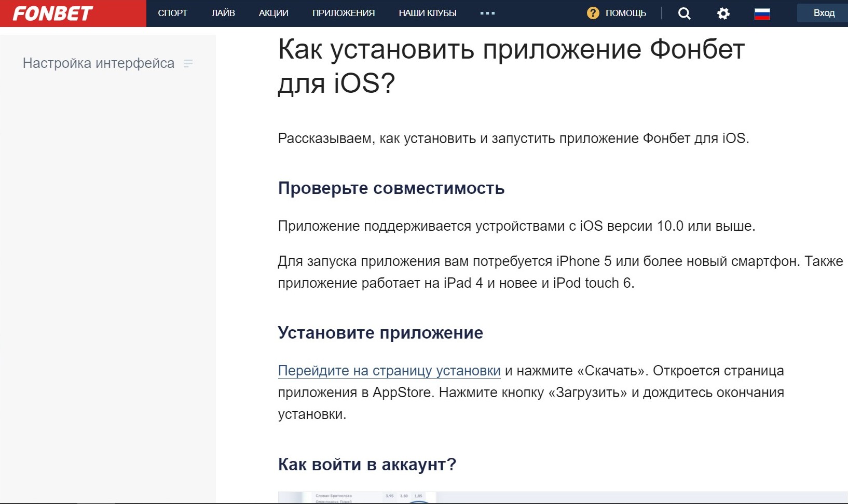
Task: Change language via Russian flag
Action: click(762, 13)
